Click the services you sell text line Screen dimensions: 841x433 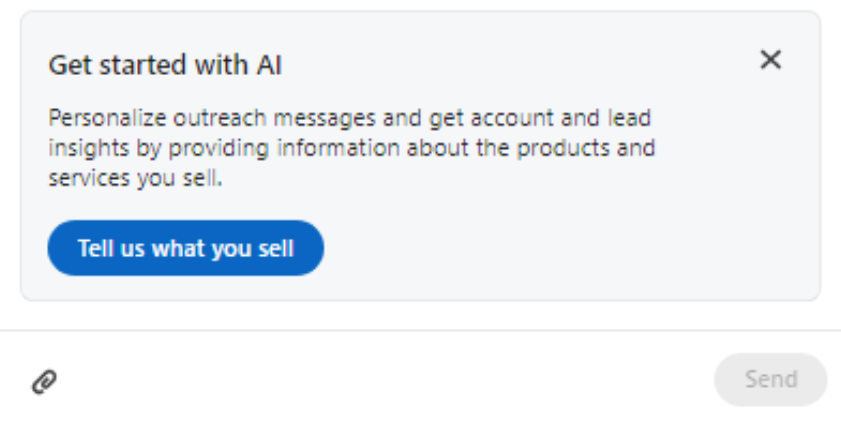click(135, 178)
